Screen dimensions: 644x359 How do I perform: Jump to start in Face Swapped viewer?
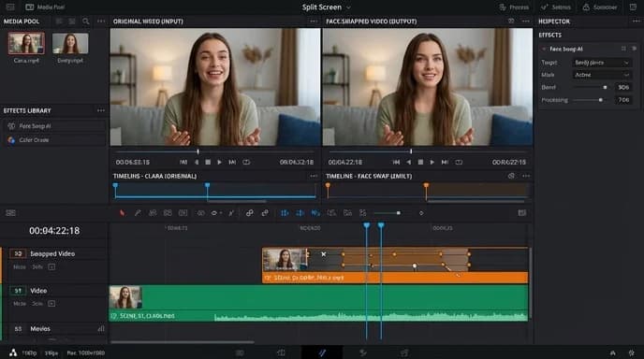click(x=396, y=162)
